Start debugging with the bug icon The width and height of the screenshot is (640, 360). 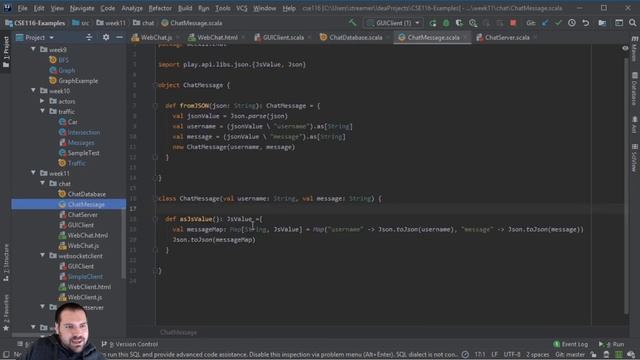(x=446, y=23)
